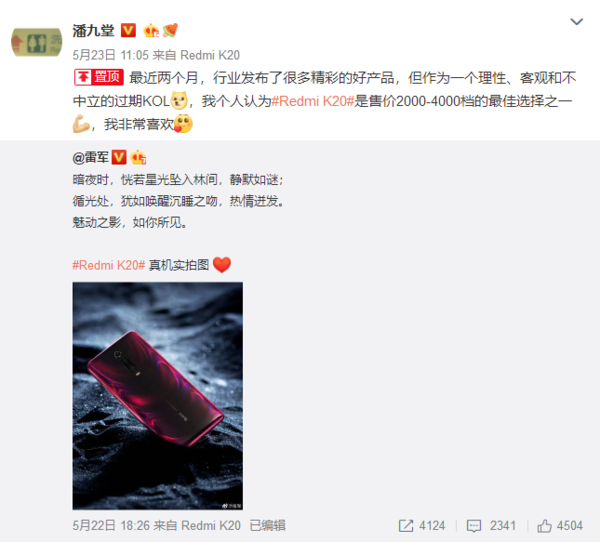The image size is (600, 542).
Task: Click the 5月22日 18:26 original post timestamp
Action: point(111,526)
